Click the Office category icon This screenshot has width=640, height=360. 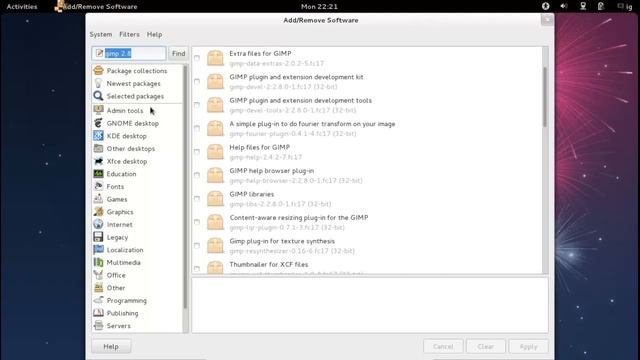[x=98, y=275]
